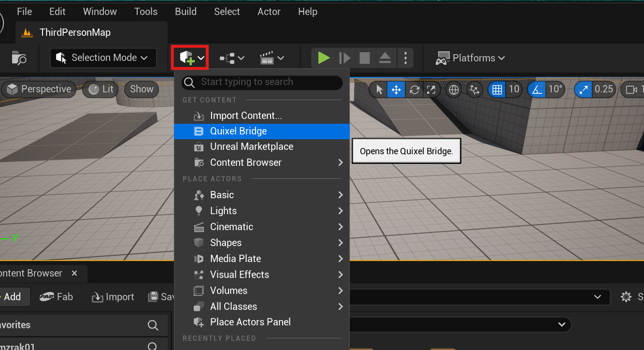The height and width of the screenshot is (350, 644).
Task: Expand the Content Browser submenu
Action: click(261, 162)
